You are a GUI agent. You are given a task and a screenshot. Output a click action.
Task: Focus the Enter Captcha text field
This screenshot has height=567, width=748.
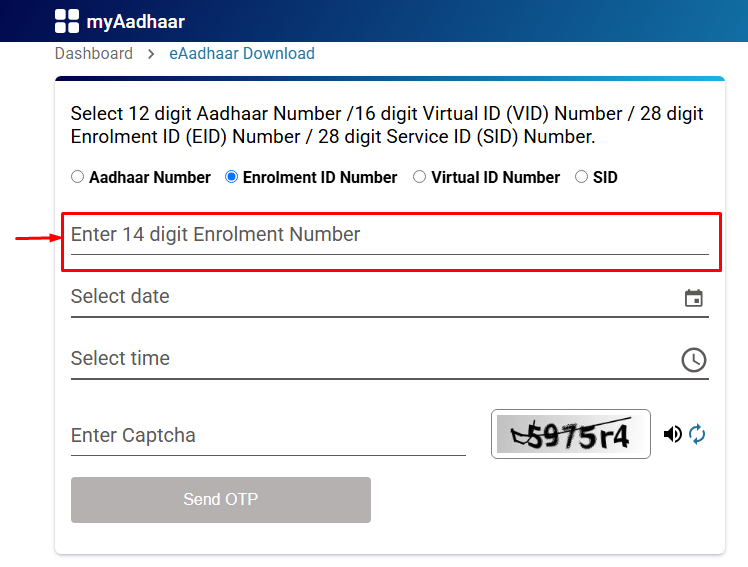268,436
